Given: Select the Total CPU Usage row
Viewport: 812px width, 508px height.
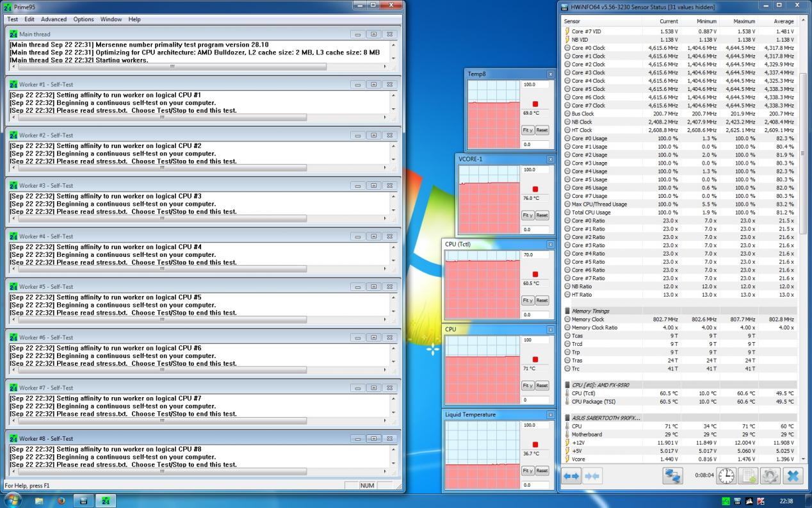Looking at the screenshot, I should coord(679,213).
